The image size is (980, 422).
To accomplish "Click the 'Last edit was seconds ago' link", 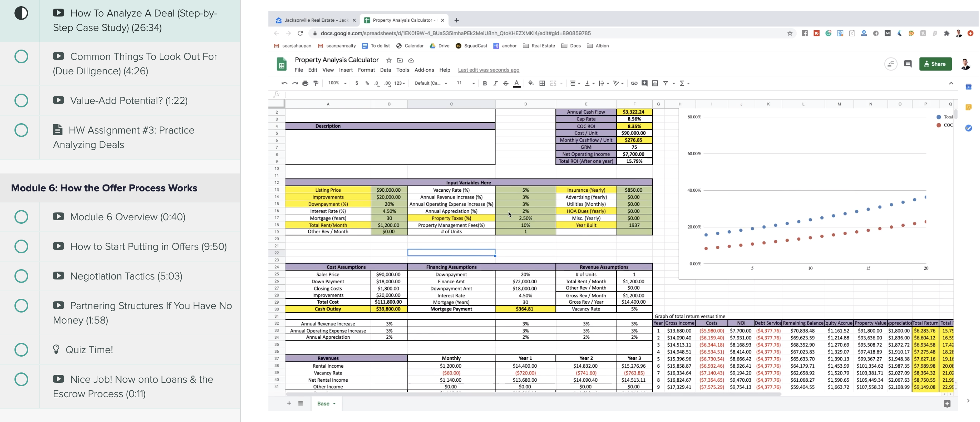I will pyautogui.click(x=489, y=70).
